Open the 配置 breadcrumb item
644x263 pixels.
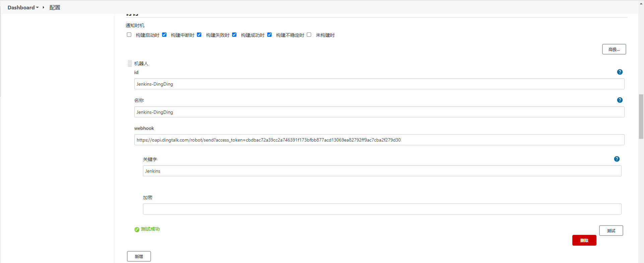[55, 7]
